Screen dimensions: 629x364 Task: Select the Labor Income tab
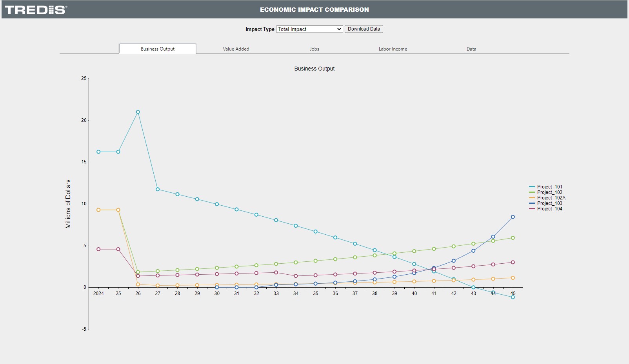pos(393,49)
